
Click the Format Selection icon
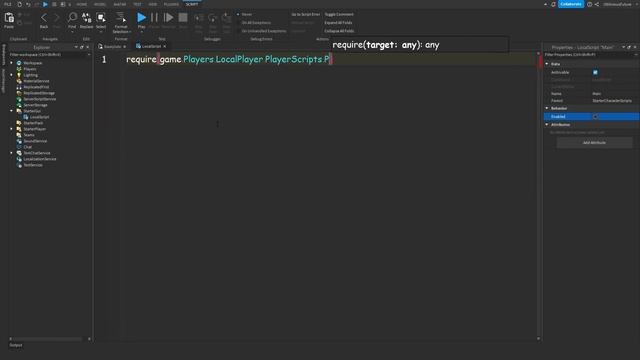coord(121,17)
